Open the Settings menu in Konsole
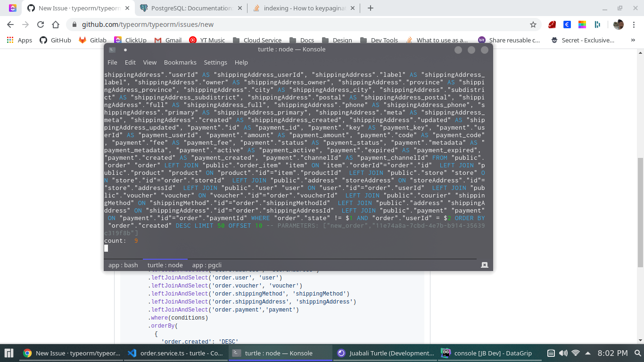 click(215, 62)
